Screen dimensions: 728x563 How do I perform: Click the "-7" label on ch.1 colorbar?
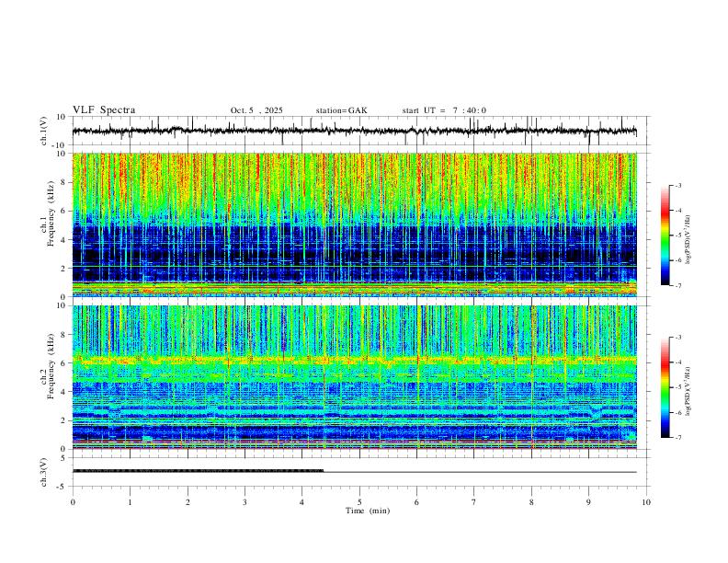coord(677,285)
